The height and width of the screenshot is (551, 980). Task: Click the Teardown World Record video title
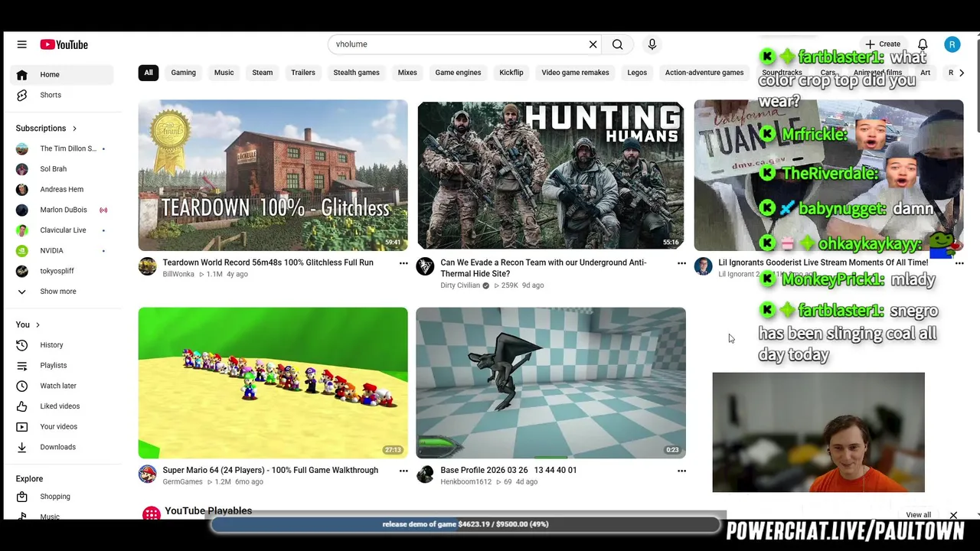point(268,262)
